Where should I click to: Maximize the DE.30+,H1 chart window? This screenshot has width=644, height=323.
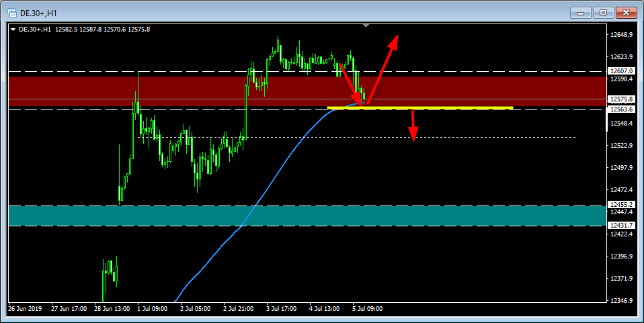coord(603,12)
